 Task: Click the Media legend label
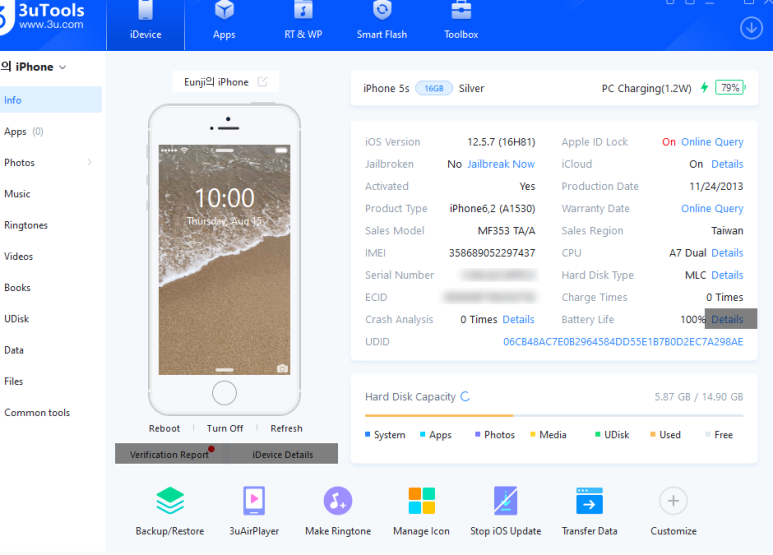coord(553,435)
